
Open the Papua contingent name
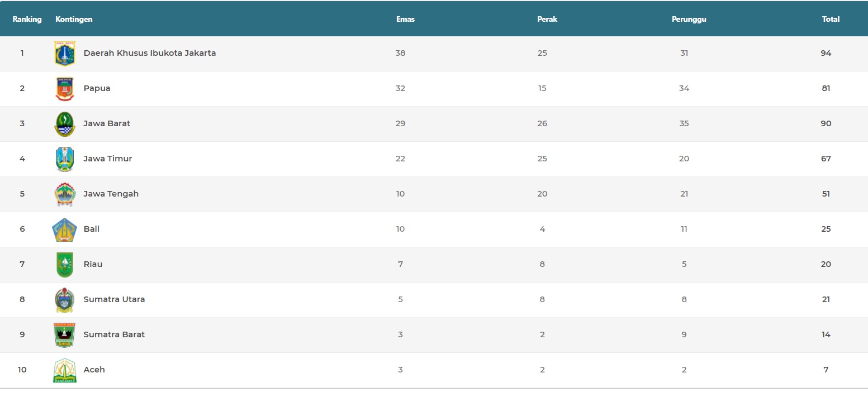pyautogui.click(x=97, y=88)
